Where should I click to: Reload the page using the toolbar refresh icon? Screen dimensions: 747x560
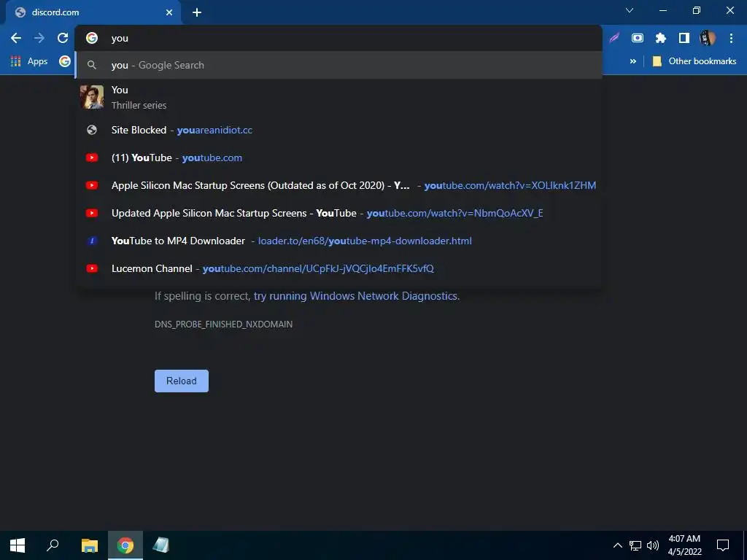(x=63, y=38)
